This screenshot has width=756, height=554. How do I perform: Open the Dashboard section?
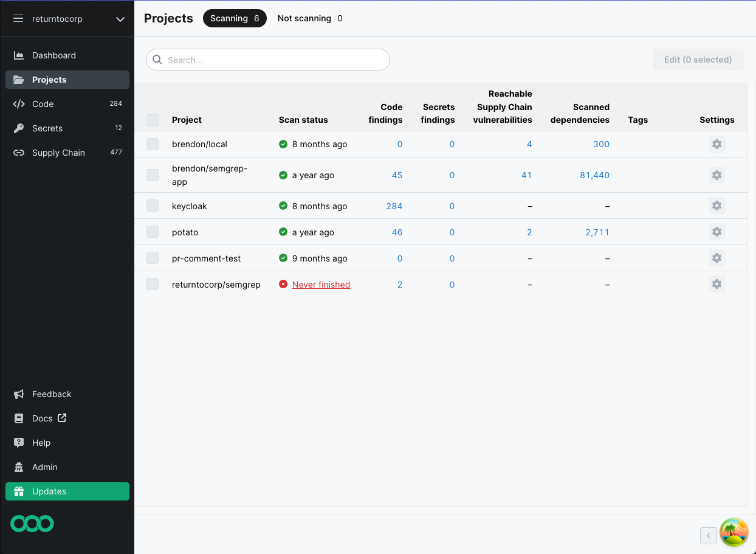53,55
